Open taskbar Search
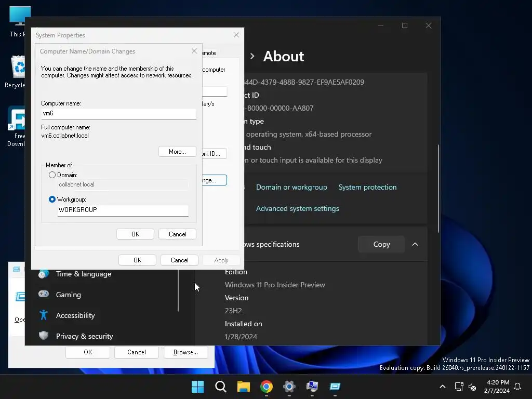 tap(220, 387)
